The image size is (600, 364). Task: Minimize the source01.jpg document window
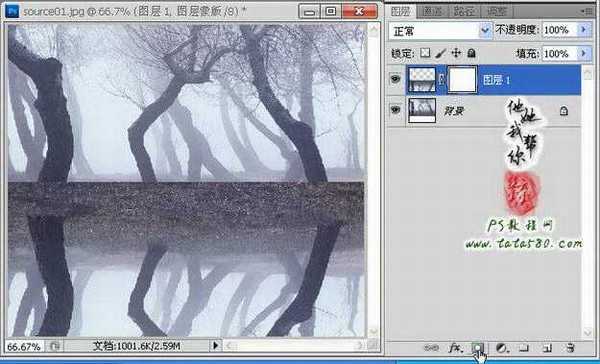tap(310, 11)
